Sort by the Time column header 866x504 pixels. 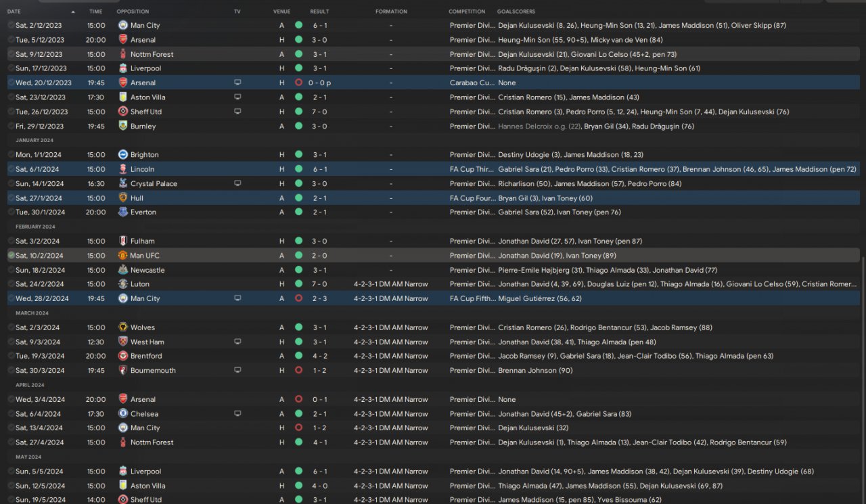pyautogui.click(x=95, y=12)
